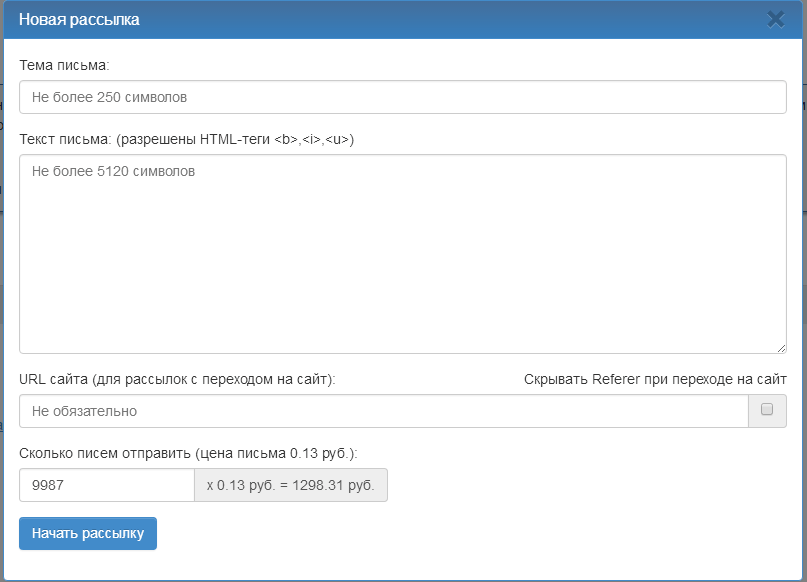Click the dimmed backdrop below the dialog

[400, 577]
